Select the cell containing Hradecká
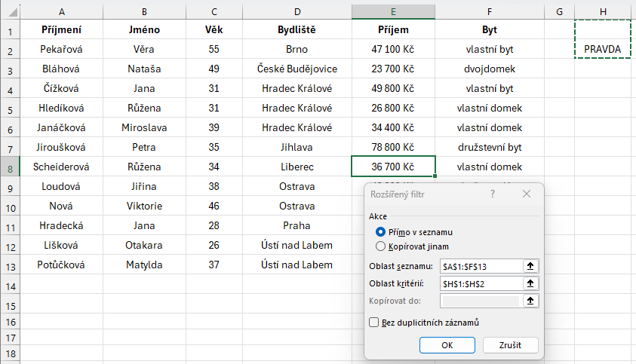The image size is (636, 364). click(x=62, y=225)
